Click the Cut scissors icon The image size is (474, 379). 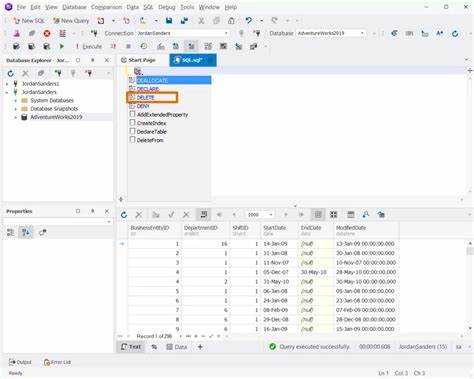pos(201,21)
